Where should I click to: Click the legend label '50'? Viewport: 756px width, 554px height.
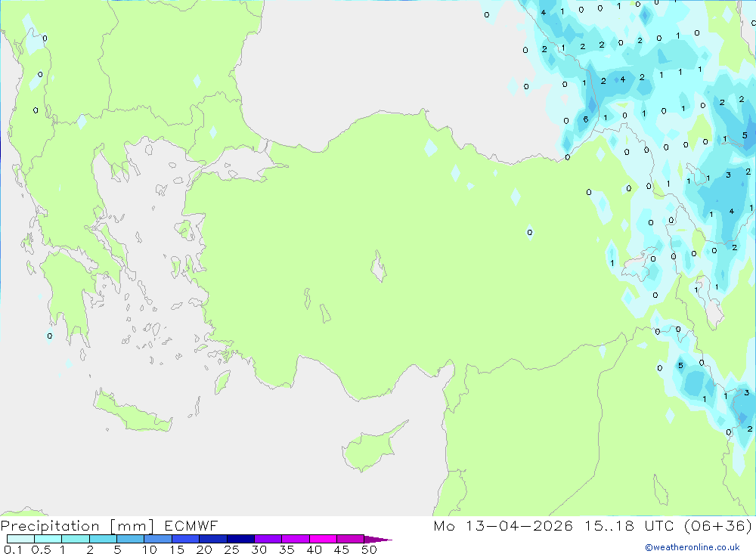click(x=370, y=549)
